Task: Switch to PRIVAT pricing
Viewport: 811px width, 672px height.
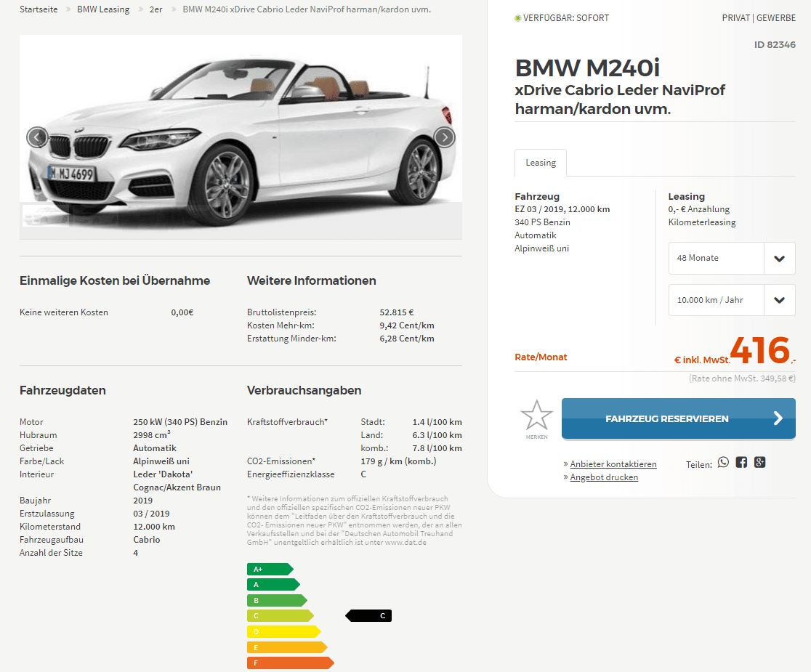Action: pos(736,18)
